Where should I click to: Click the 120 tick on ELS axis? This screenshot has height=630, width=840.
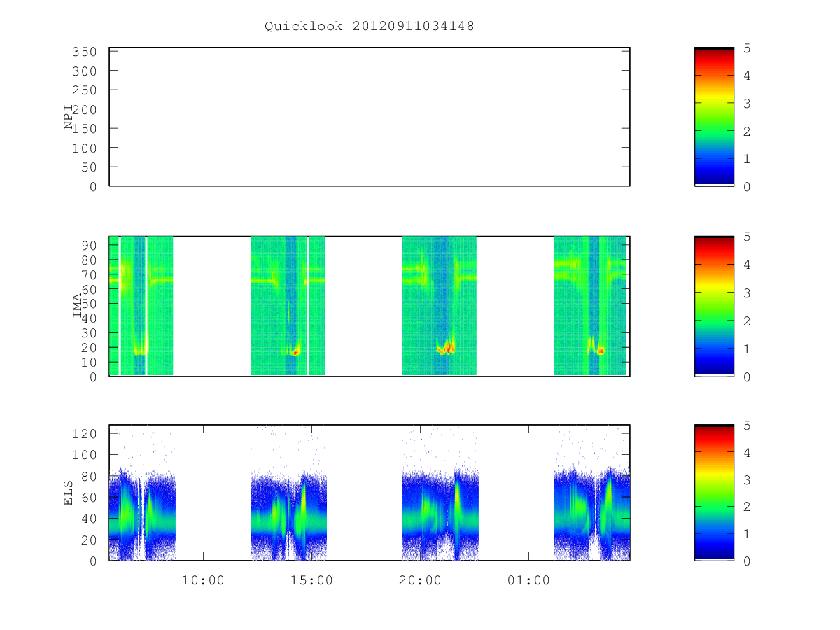point(84,433)
